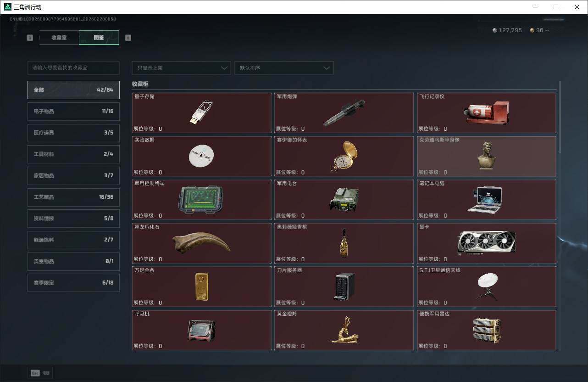Select the 资料情报 category
The height and width of the screenshot is (382, 588).
[73, 219]
